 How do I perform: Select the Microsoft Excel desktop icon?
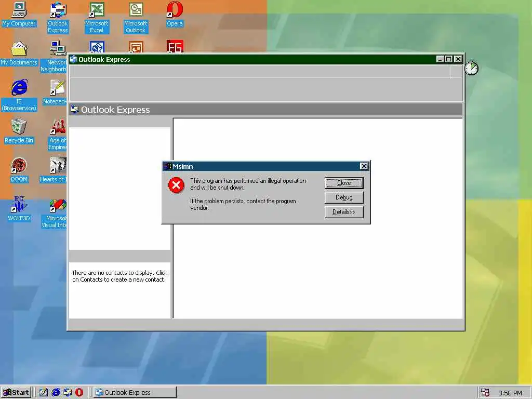coord(97,18)
